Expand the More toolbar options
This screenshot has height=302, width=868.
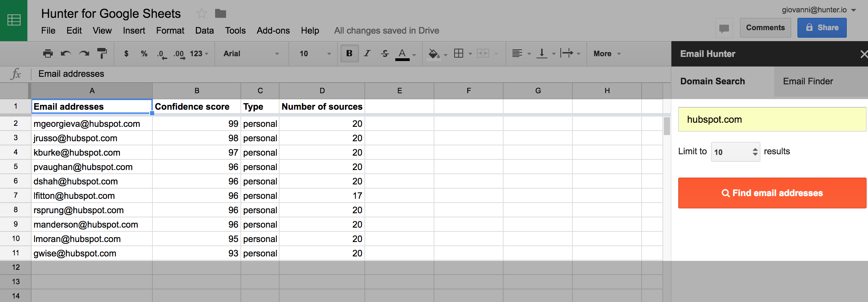coord(607,53)
